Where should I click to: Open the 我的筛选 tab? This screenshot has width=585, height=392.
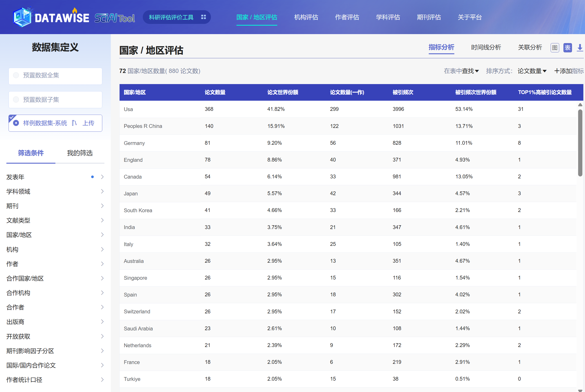pyautogui.click(x=80, y=153)
